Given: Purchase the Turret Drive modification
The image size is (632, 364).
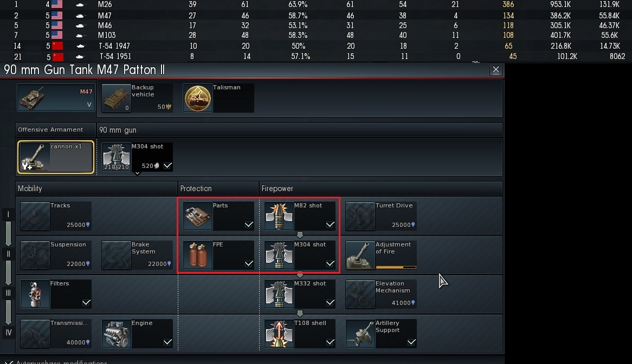Looking at the screenshot, I should (x=381, y=216).
